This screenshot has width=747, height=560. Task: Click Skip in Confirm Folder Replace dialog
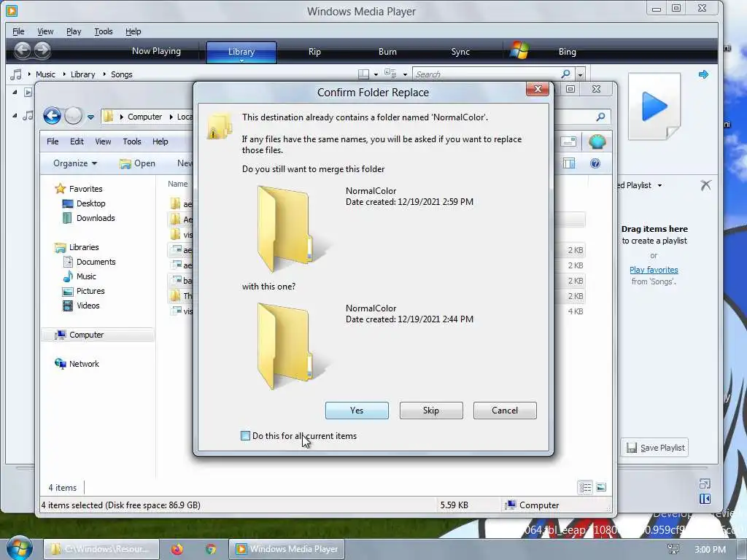pyautogui.click(x=431, y=411)
